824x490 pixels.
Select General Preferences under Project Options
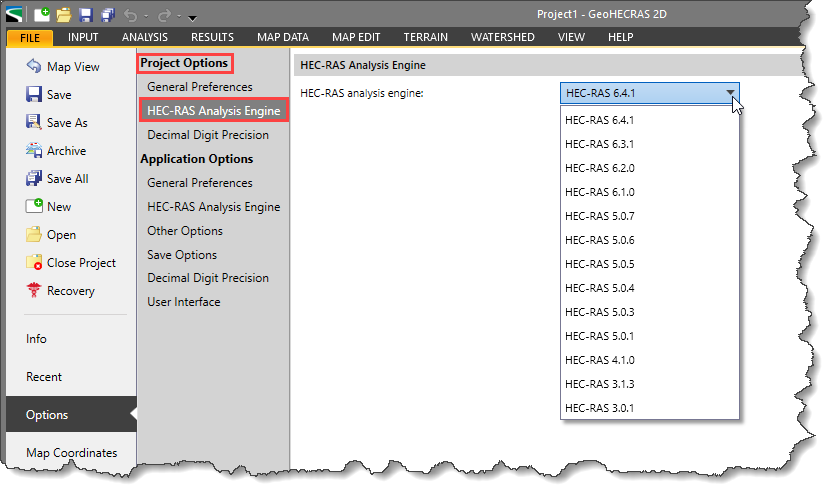click(x=200, y=87)
